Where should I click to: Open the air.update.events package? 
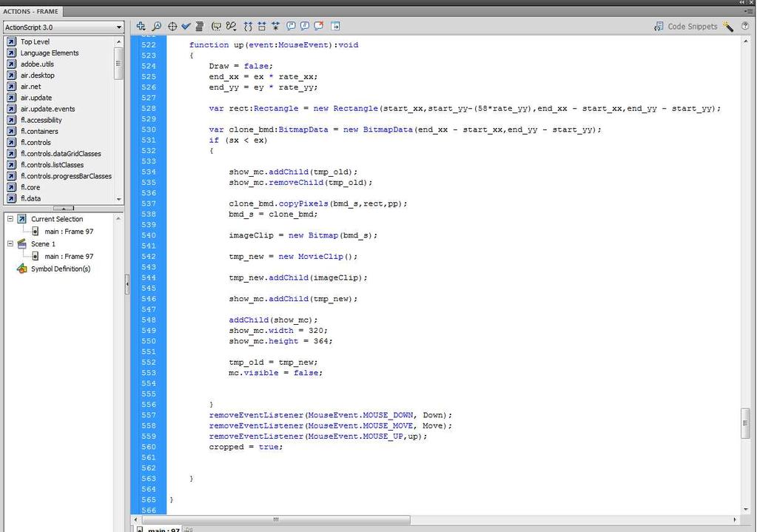pyautogui.click(x=47, y=109)
